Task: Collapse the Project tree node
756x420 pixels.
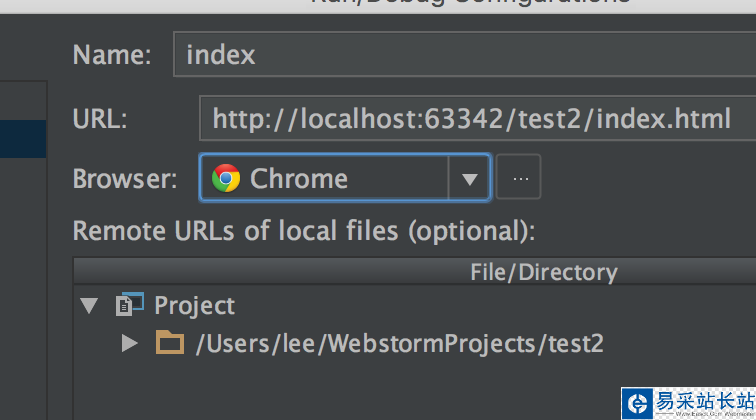Action: click(x=90, y=305)
